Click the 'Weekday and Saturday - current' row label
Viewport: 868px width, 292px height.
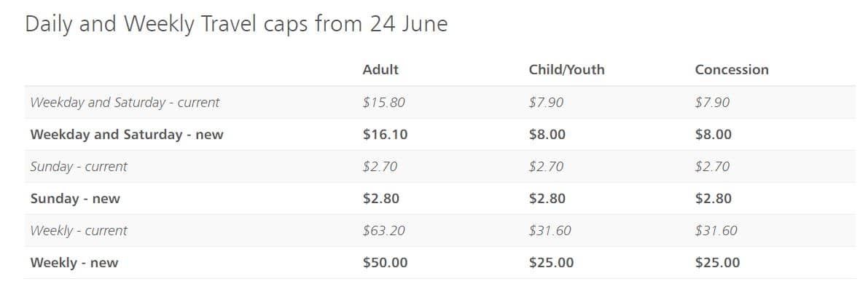point(125,103)
